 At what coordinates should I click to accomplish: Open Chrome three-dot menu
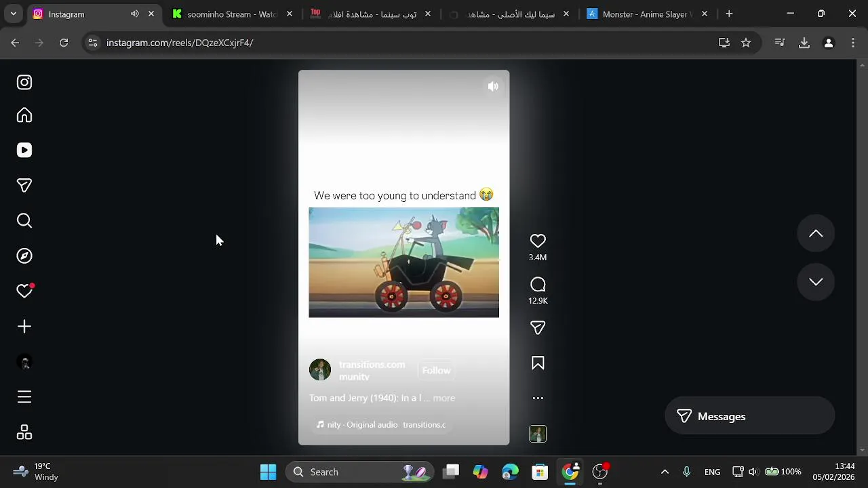(852, 43)
